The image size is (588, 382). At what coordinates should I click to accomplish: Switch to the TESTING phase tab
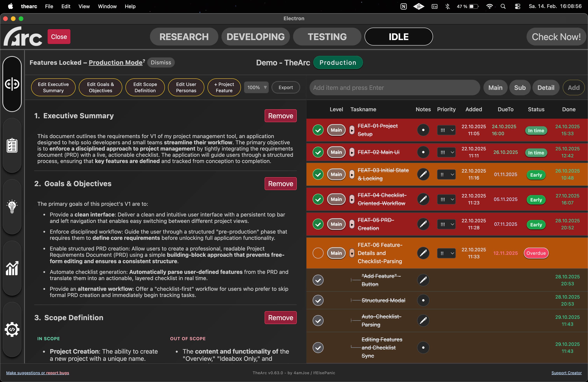click(x=327, y=37)
